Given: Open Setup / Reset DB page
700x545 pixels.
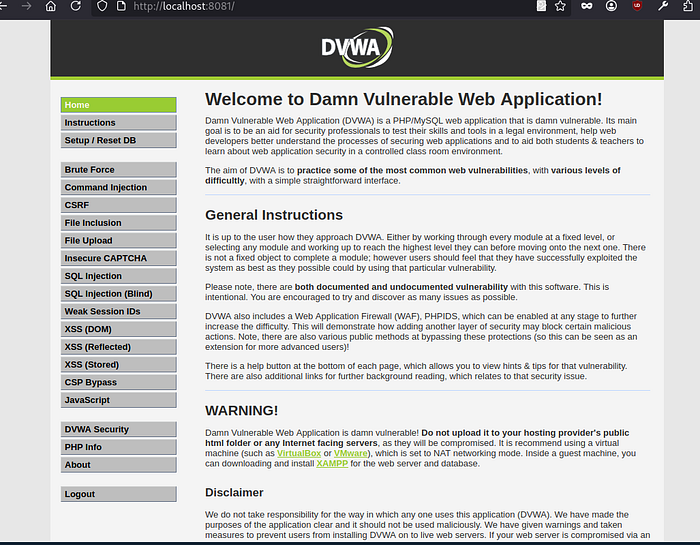Looking at the screenshot, I should coord(119,141).
